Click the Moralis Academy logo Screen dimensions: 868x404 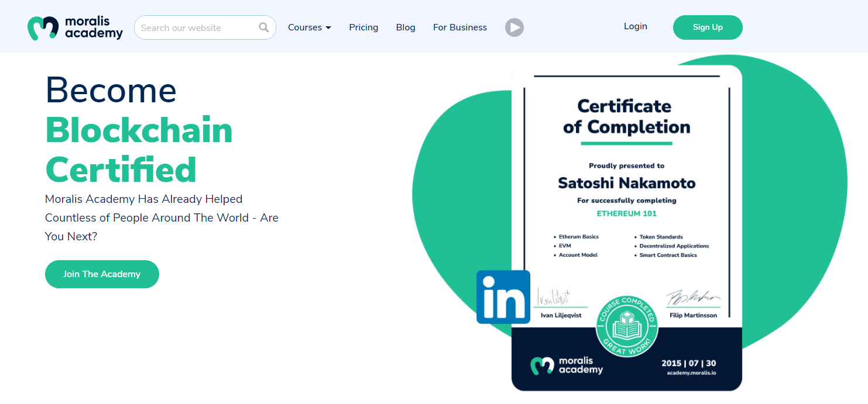tap(75, 27)
